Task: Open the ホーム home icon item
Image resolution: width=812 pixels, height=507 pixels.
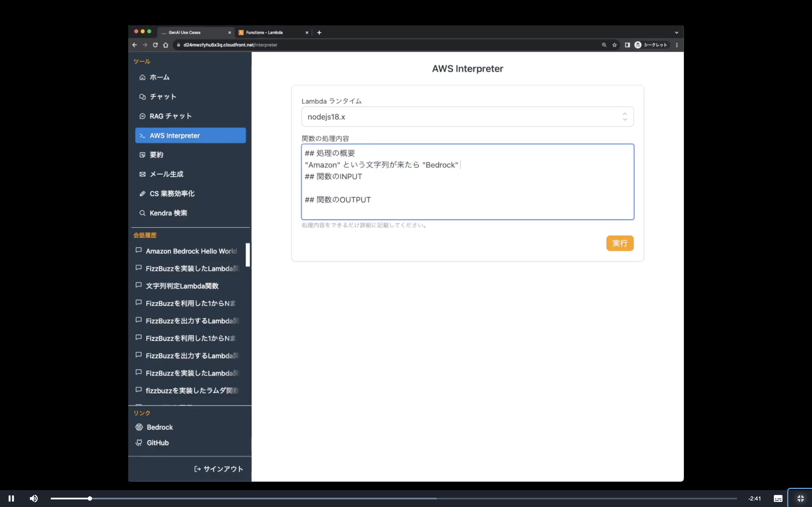Action: [143, 77]
